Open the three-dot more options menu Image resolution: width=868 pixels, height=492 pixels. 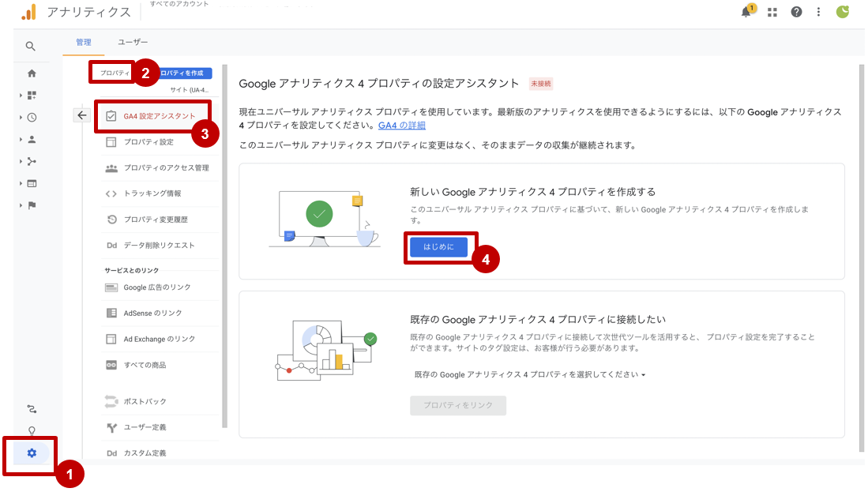[819, 12]
